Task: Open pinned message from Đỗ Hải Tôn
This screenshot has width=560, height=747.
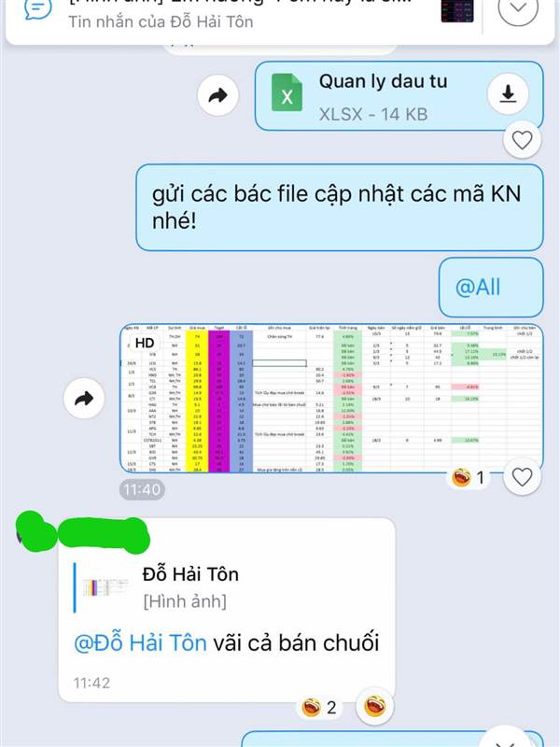Action: tap(238, 14)
